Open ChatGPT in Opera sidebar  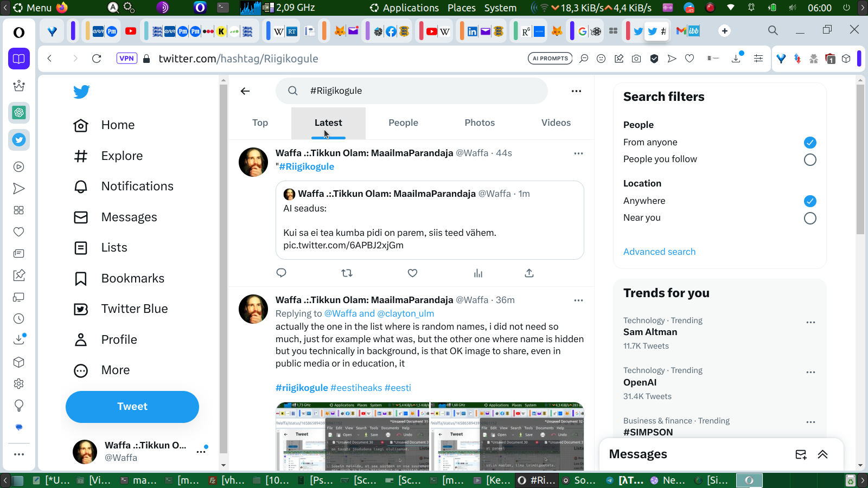[x=19, y=112]
